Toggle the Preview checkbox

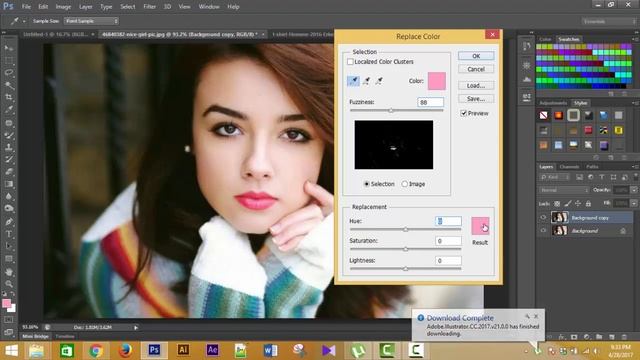(x=464, y=113)
